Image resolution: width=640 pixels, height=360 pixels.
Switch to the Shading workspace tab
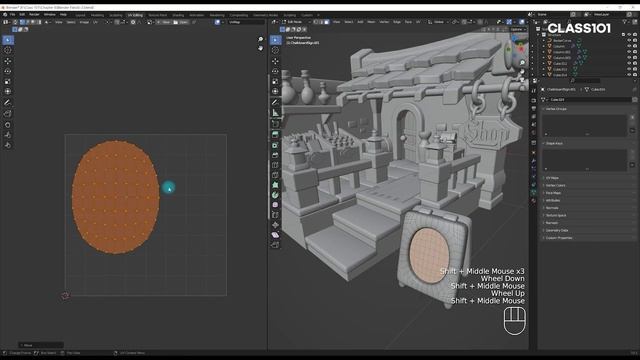(178, 15)
